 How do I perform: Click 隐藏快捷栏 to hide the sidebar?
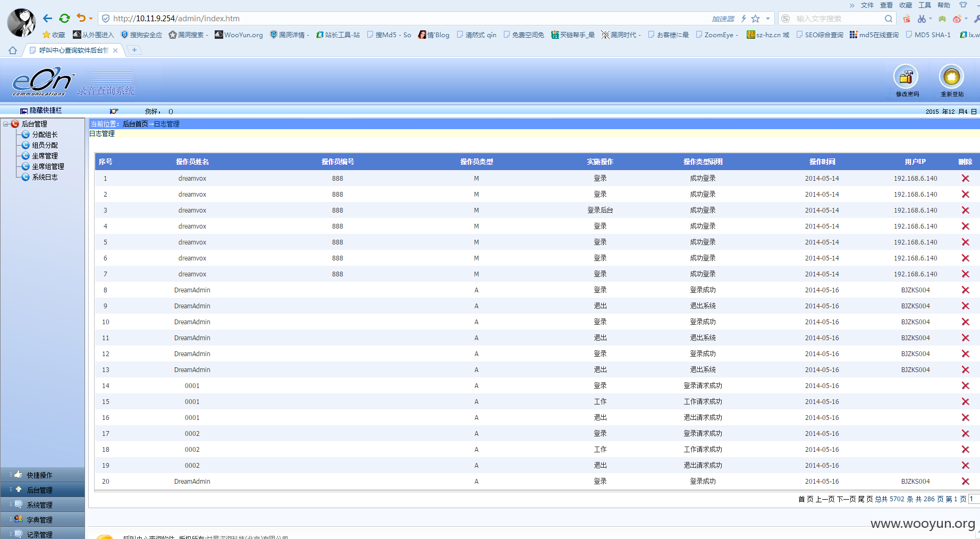(x=41, y=111)
